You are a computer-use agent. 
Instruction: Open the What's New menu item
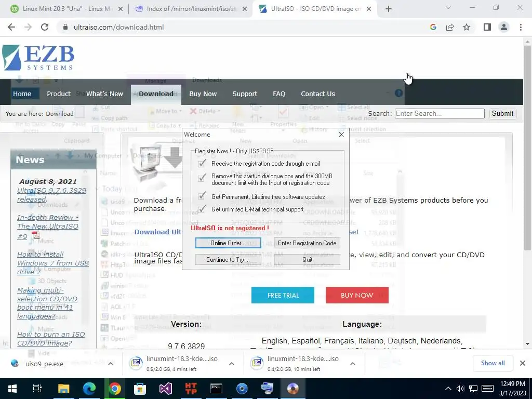(104, 94)
